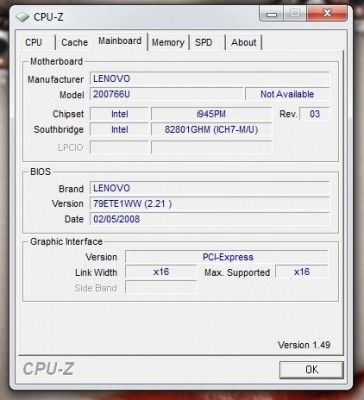The height and width of the screenshot is (400, 364).
Task: Click the Not Available model field
Action: (287, 94)
